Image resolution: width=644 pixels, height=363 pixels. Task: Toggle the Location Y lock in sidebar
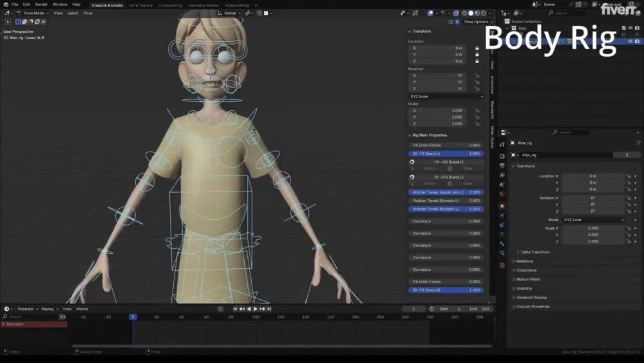pos(477,54)
